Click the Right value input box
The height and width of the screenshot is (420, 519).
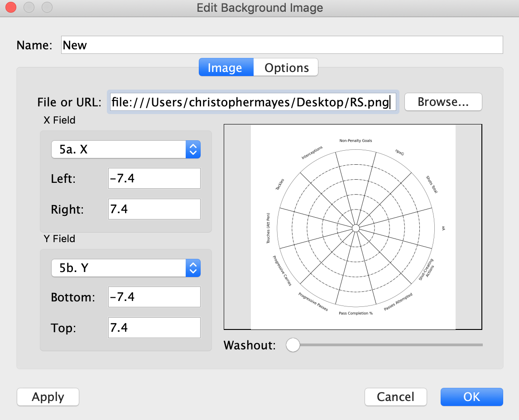[x=154, y=210]
